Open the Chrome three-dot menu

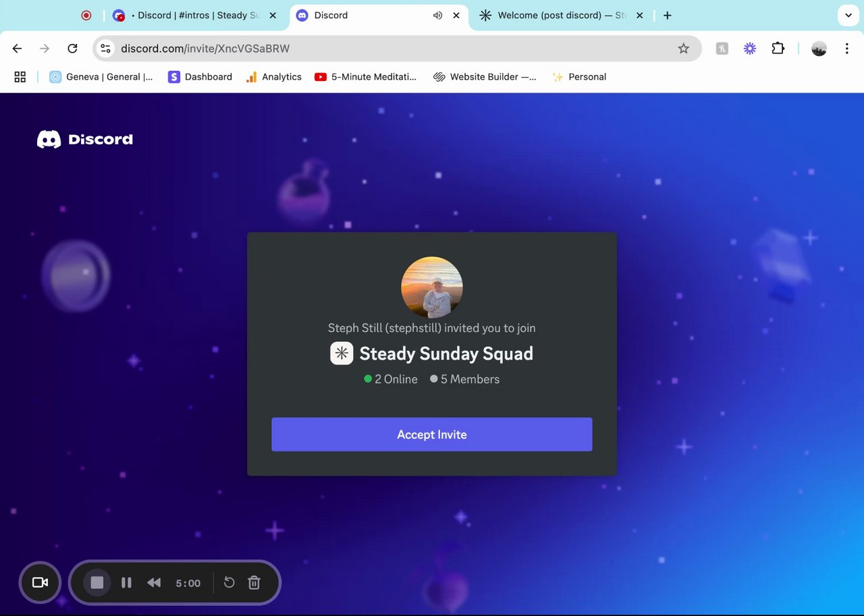tap(846, 49)
